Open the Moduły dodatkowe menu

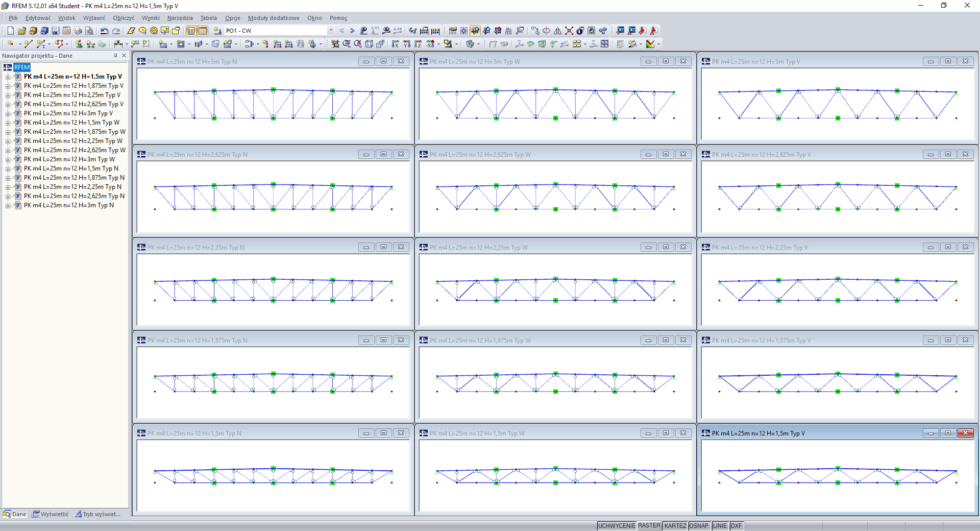tap(274, 18)
